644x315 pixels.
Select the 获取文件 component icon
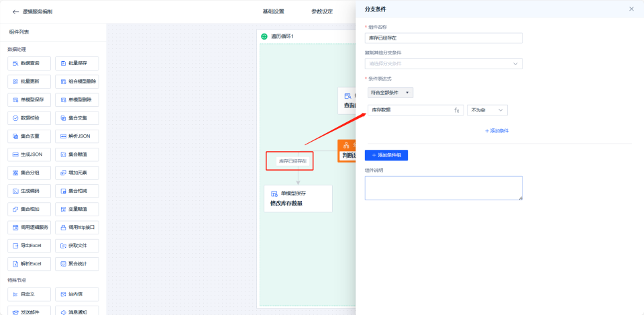[63, 246]
